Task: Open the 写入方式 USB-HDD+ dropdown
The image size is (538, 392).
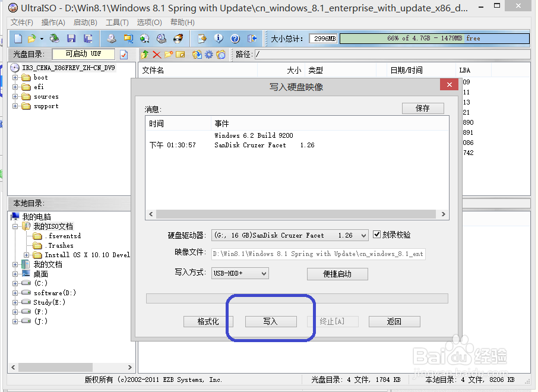Action: point(264,274)
